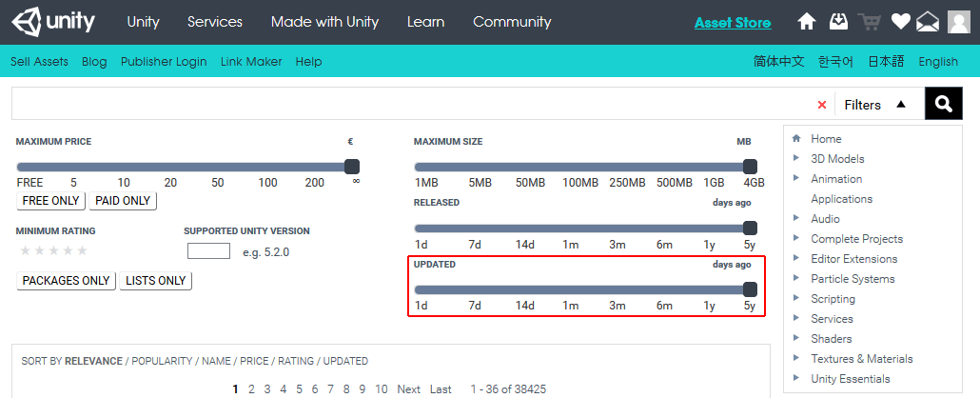980x398 pixels.
Task: Click the Unity logo
Action: click(x=53, y=23)
